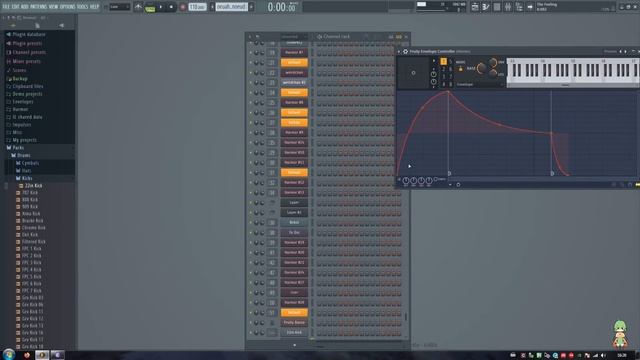Open the Playlist window icon
The image size is (640, 360).
coord(475,7)
